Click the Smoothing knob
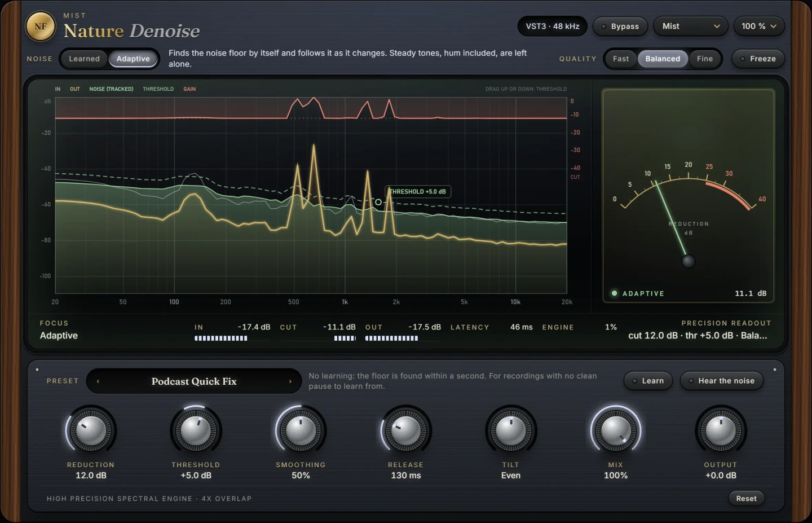 (x=301, y=431)
